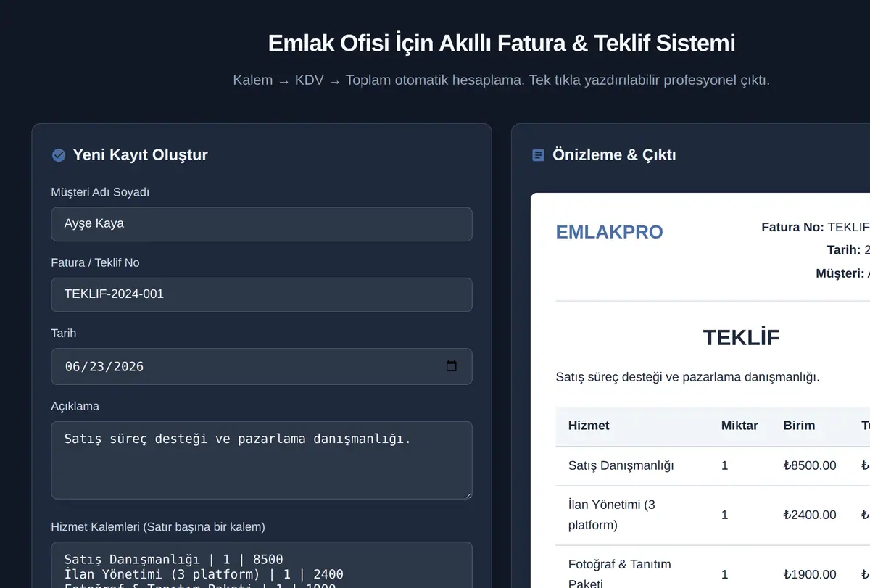Click the Fatura No label in preview

point(792,227)
